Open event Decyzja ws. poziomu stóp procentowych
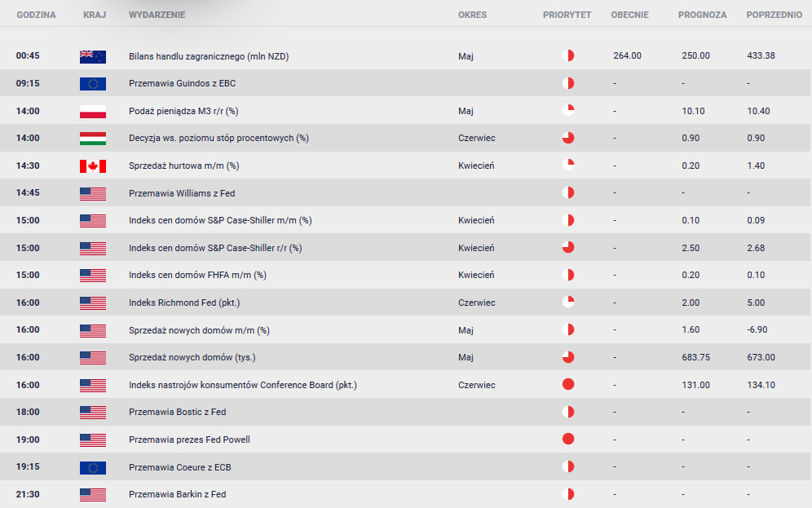 218,139
